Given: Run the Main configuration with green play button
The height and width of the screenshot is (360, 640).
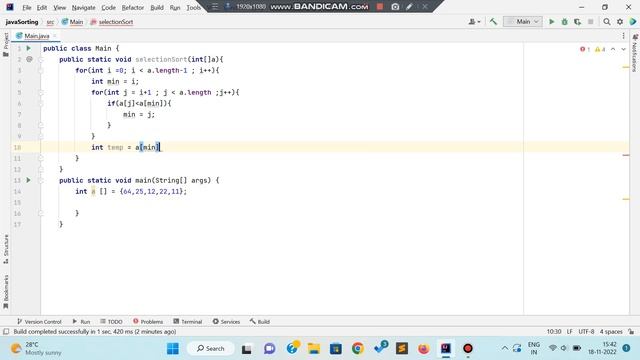Looking at the screenshot, I should click(551, 22).
